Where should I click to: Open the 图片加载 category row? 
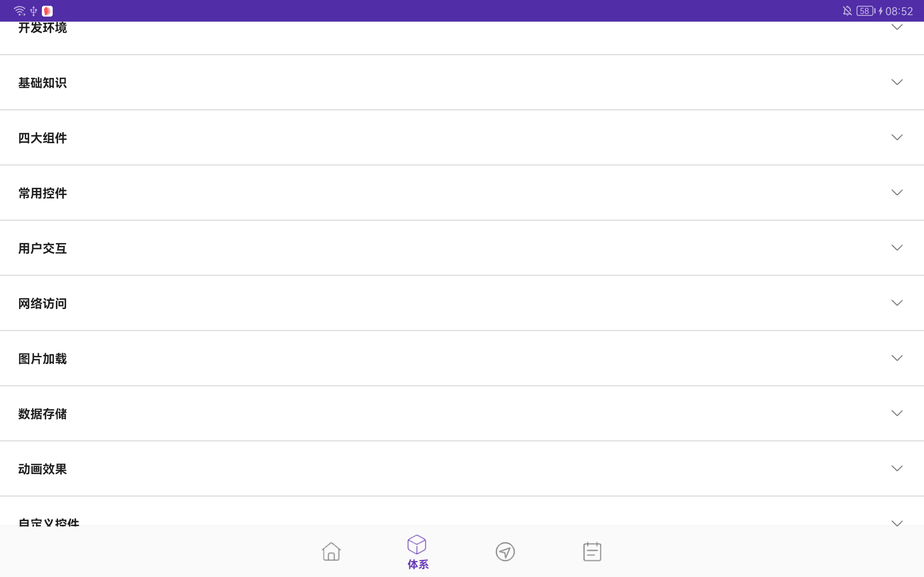pyautogui.click(x=462, y=358)
